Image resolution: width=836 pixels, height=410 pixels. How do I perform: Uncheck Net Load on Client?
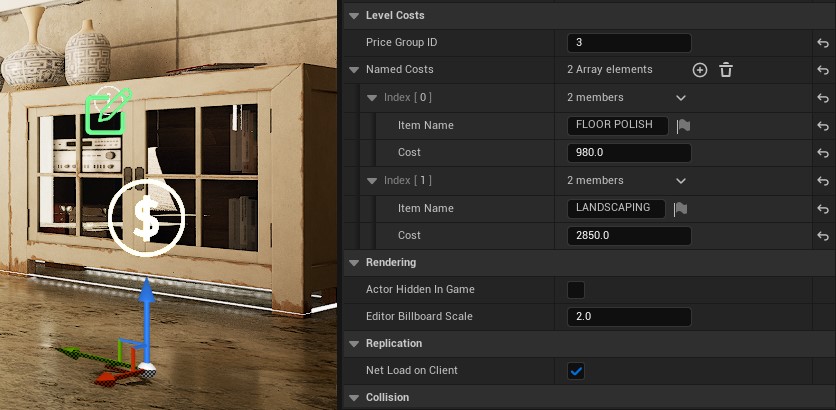click(x=576, y=371)
